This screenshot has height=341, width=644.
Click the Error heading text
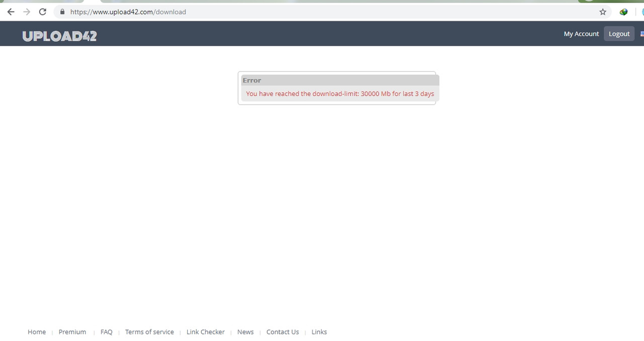(252, 80)
